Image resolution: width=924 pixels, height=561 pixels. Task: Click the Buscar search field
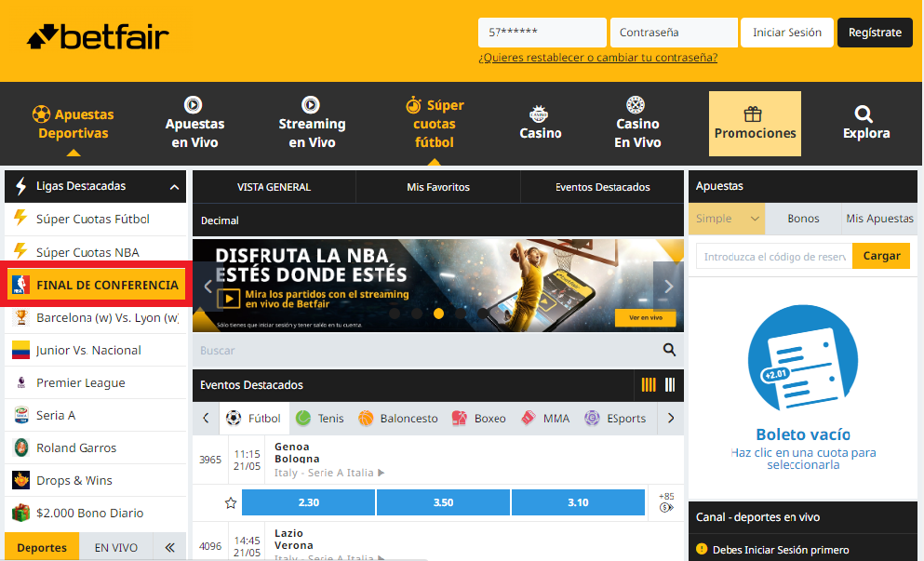[427, 350]
